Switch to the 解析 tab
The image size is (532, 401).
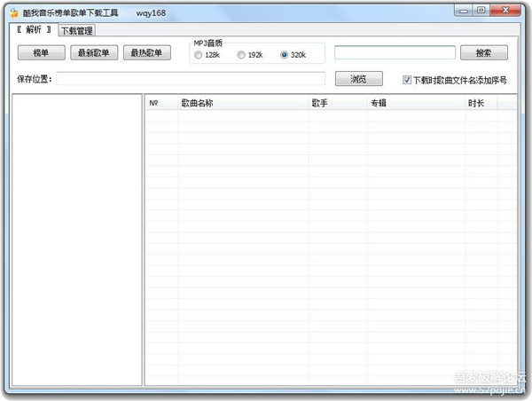[x=34, y=30]
